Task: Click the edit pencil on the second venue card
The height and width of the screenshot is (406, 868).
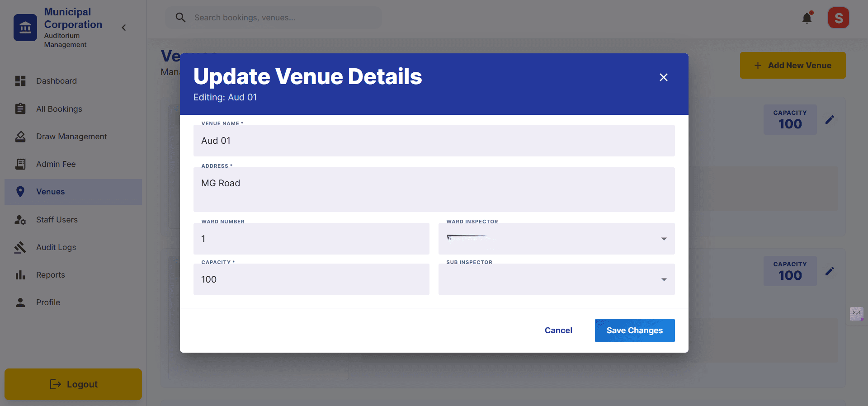Action: tap(830, 271)
